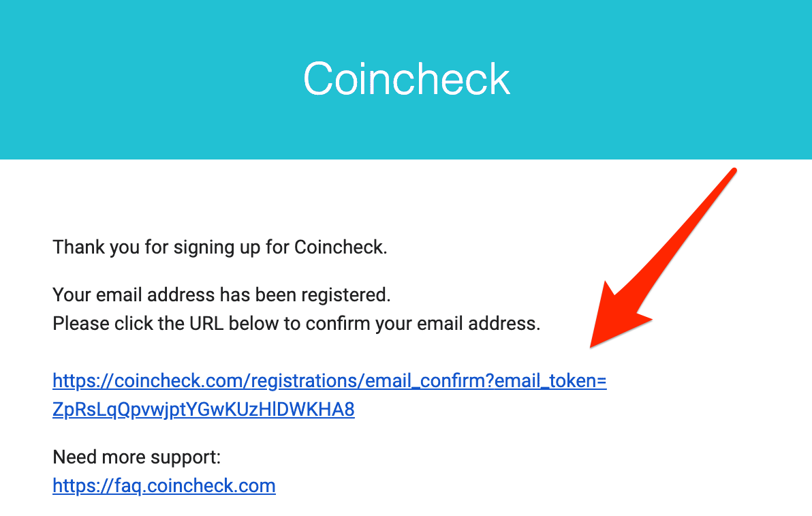Open the faq.coincheck.com support link
The height and width of the screenshot is (516, 812).
pos(164,486)
